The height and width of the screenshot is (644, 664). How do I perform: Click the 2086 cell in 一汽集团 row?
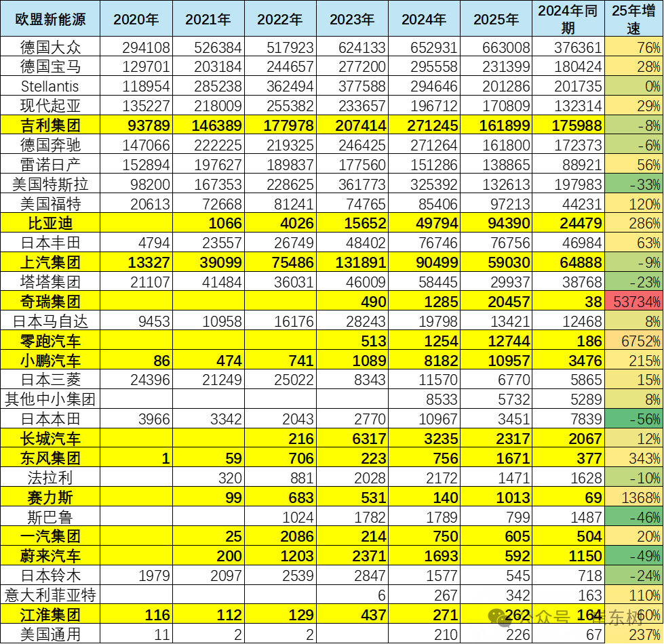(280, 536)
